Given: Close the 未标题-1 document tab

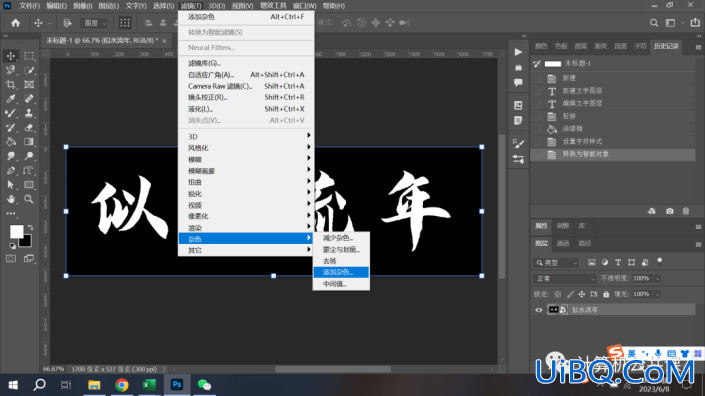Looking at the screenshot, I should tap(164, 41).
